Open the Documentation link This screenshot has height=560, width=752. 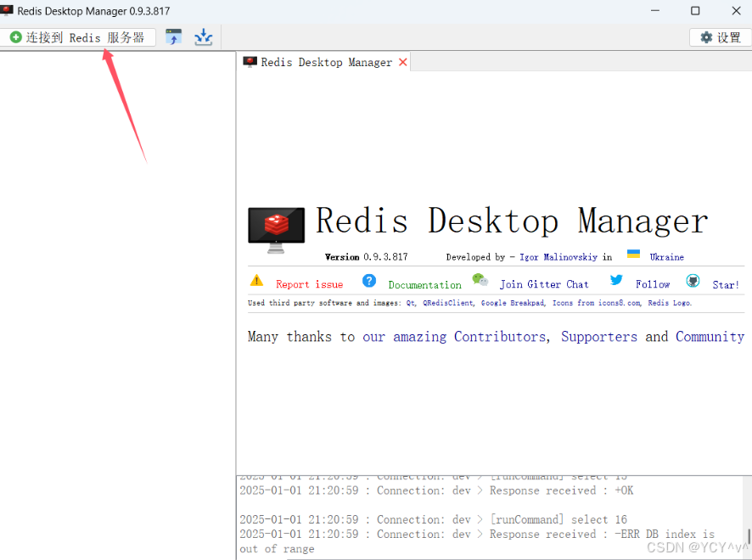424,285
